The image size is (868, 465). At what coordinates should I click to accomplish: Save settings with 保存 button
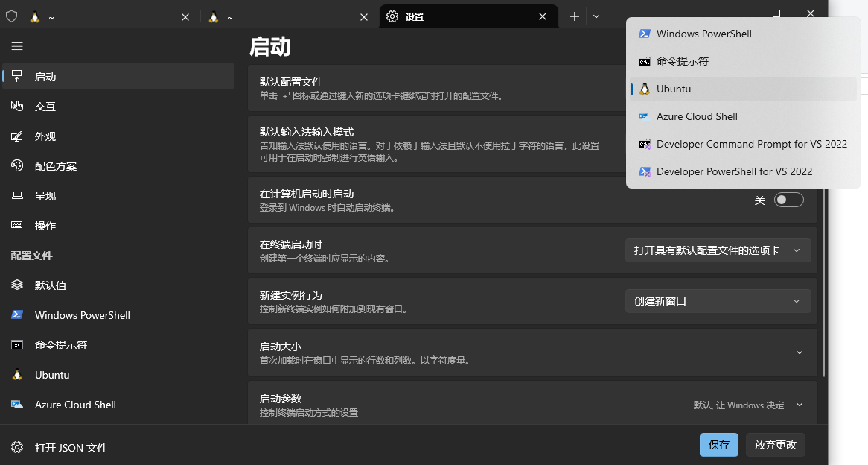[x=718, y=444]
